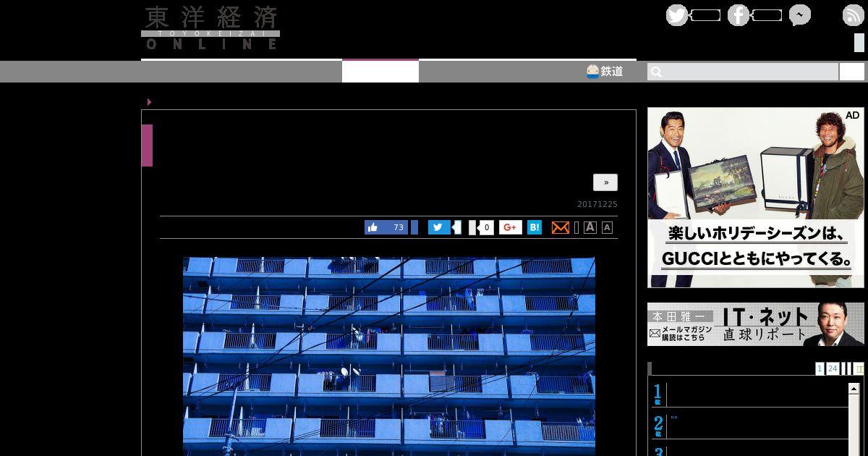Open the rank 2 article entry

[x=749, y=423]
